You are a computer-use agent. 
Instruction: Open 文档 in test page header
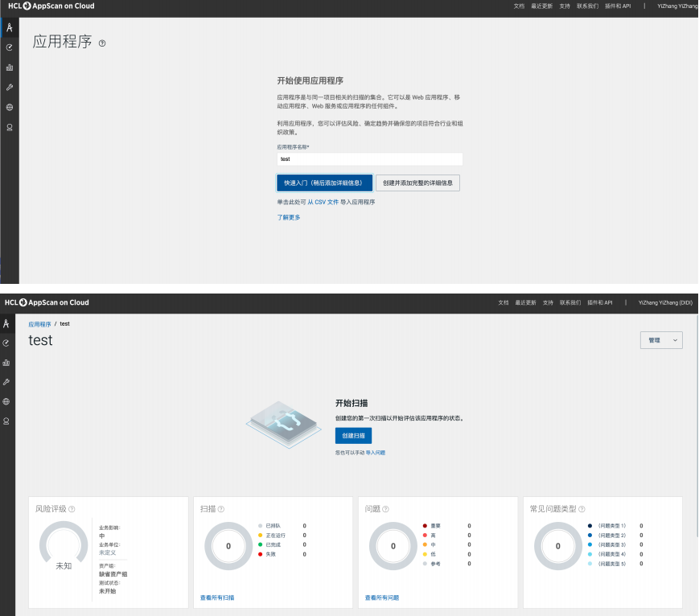click(504, 302)
